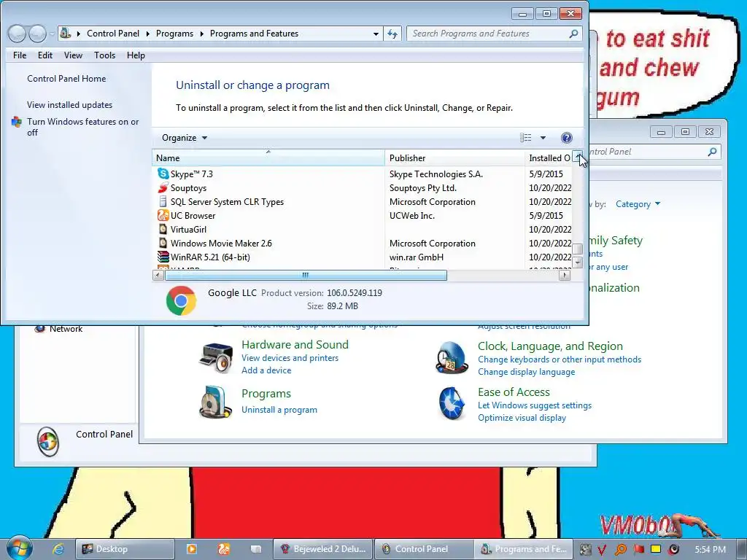Click the Windows Movie Maker 2.6 icon

pyautogui.click(x=163, y=243)
